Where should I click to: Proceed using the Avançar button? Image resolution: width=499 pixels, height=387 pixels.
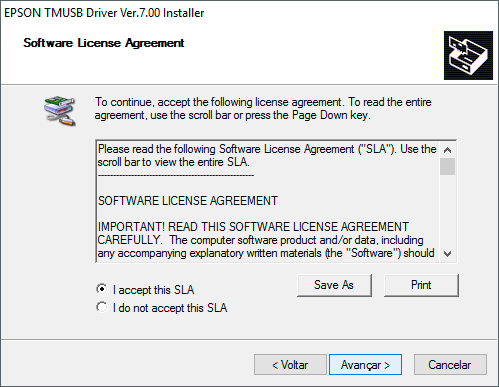point(365,365)
